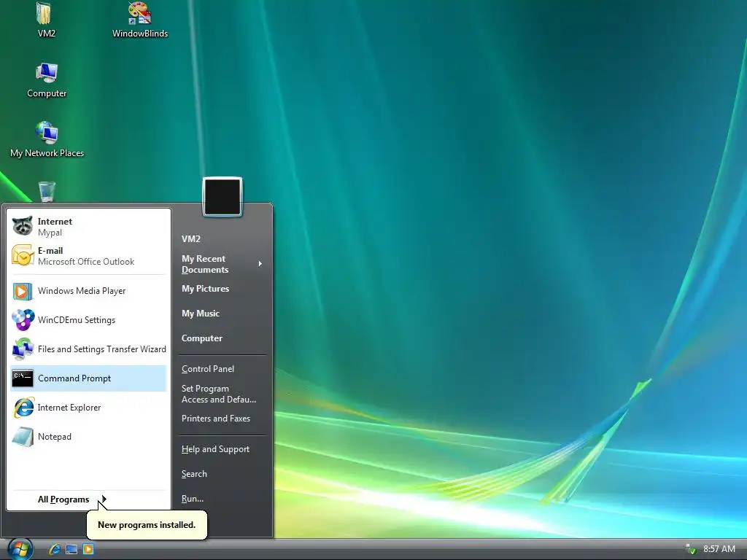Open Notepad from Start menu

pyautogui.click(x=88, y=437)
